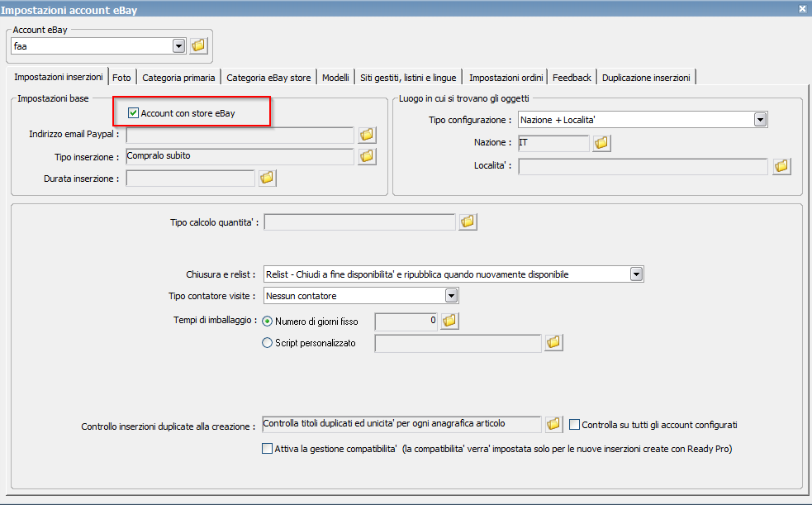Browse folder icon for Controllo inserzioni duplicate
This screenshot has width=812, height=505.
tap(553, 424)
